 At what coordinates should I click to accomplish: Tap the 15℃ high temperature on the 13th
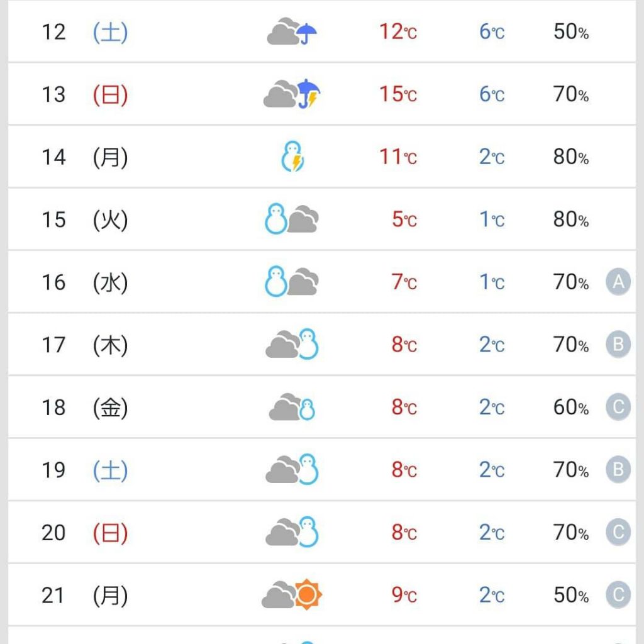pyautogui.click(x=398, y=94)
